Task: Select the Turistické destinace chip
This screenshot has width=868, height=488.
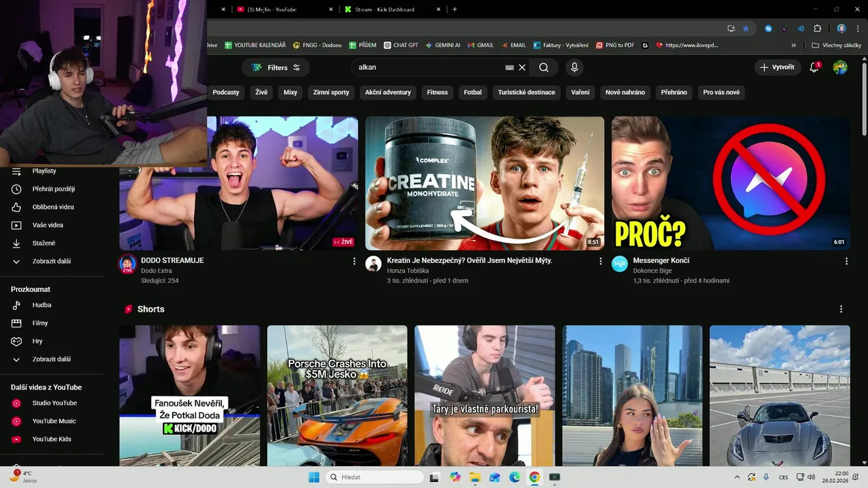Action: 526,92
